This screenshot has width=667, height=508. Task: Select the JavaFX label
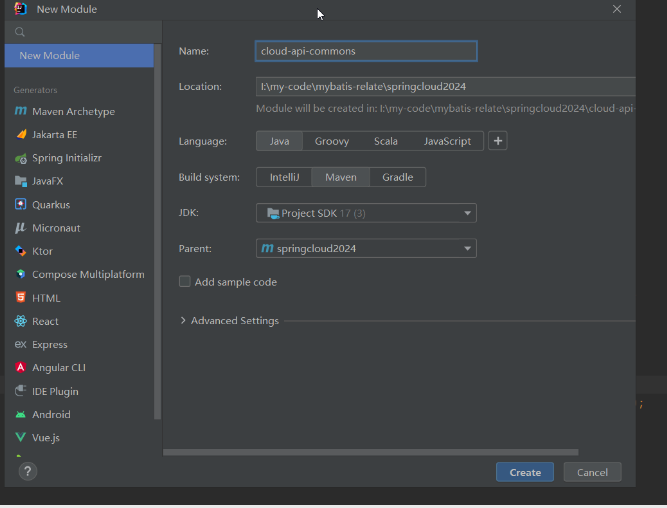pyautogui.click(x=48, y=181)
